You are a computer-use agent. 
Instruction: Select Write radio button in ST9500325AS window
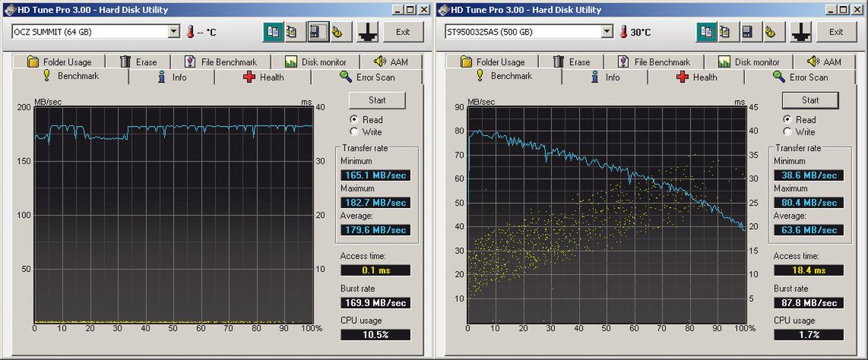point(787,131)
